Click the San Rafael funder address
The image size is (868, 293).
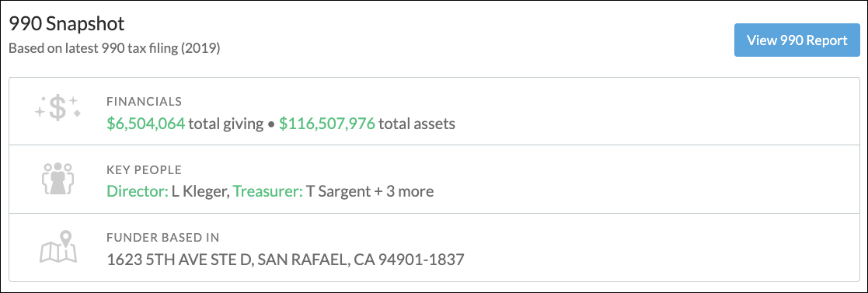(285, 260)
